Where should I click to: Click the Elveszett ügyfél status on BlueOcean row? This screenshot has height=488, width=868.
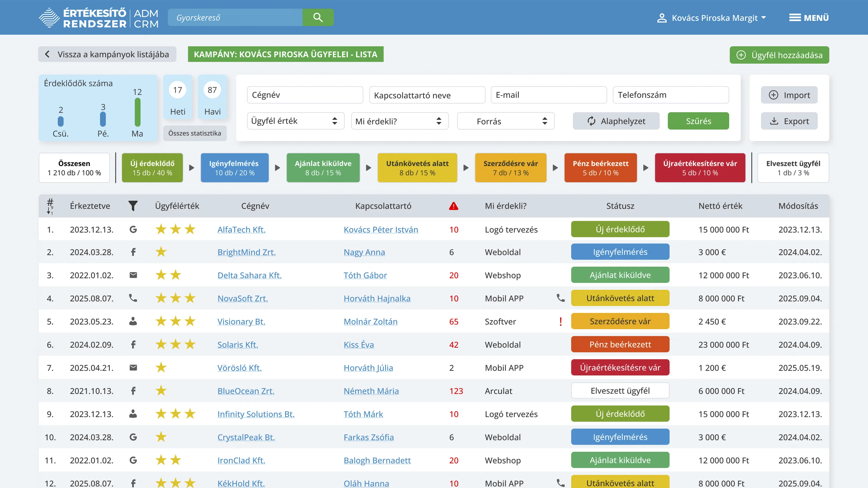pyautogui.click(x=620, y=391)
